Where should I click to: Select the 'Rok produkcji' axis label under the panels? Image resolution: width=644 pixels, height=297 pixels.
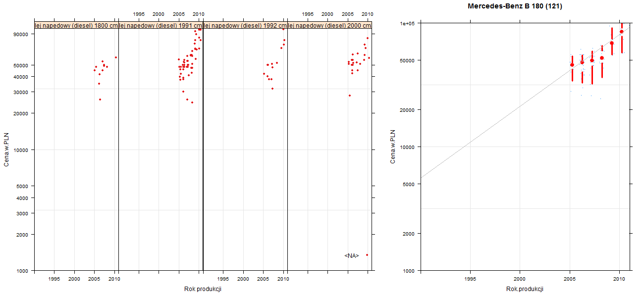203,289
